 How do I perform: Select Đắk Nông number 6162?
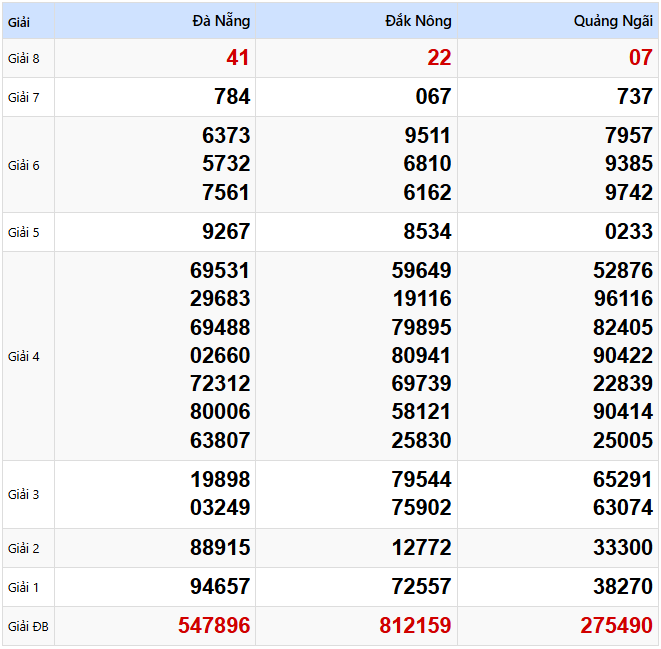pyautogui.click(x=427, y=193)
